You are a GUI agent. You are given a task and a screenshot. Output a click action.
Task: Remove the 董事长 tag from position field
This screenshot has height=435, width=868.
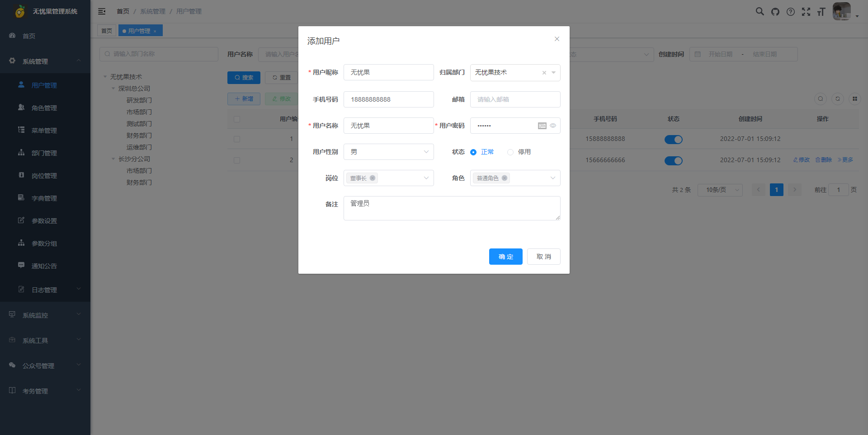(x=373, y=178)
